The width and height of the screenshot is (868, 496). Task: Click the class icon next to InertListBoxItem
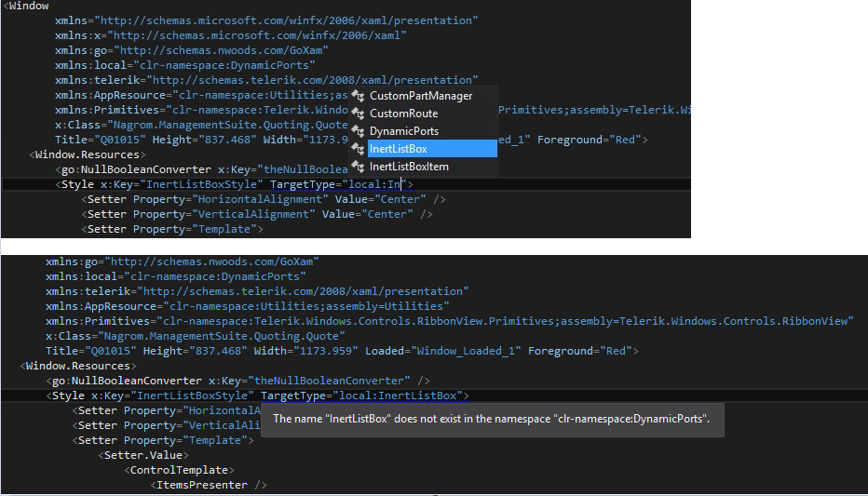359,167
